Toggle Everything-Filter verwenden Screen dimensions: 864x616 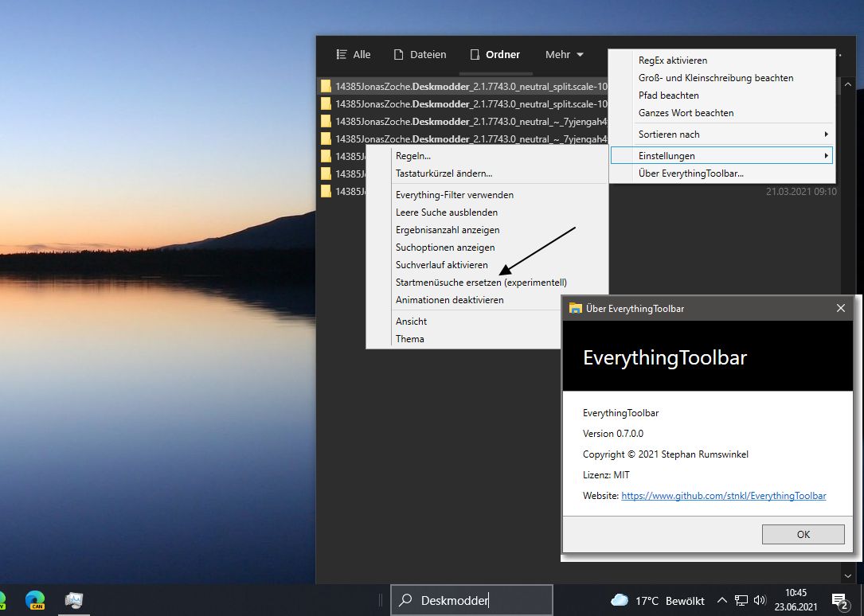(x=487, y=195)
